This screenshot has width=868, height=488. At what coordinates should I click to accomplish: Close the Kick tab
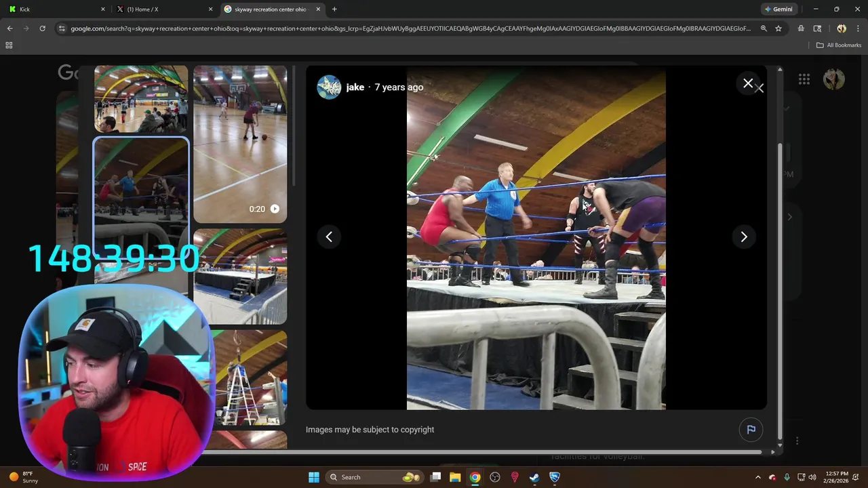[x=103, y=9]
